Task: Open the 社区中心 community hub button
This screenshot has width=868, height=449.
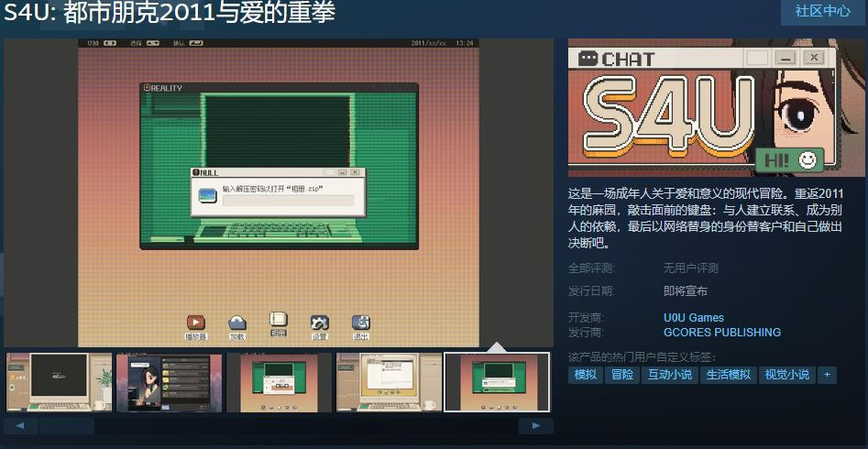Action: click(x=822, y=10)
